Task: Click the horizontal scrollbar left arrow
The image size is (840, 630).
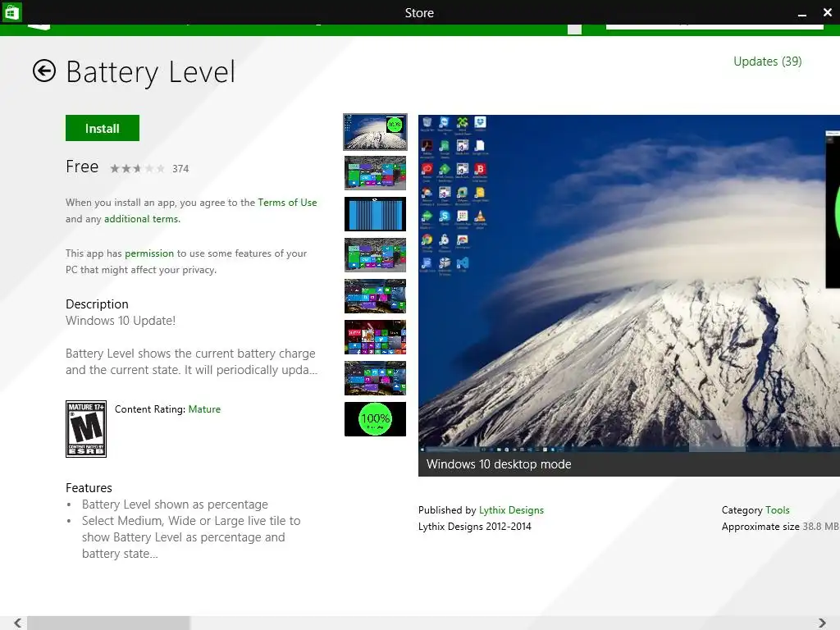Action: [17, 623]
